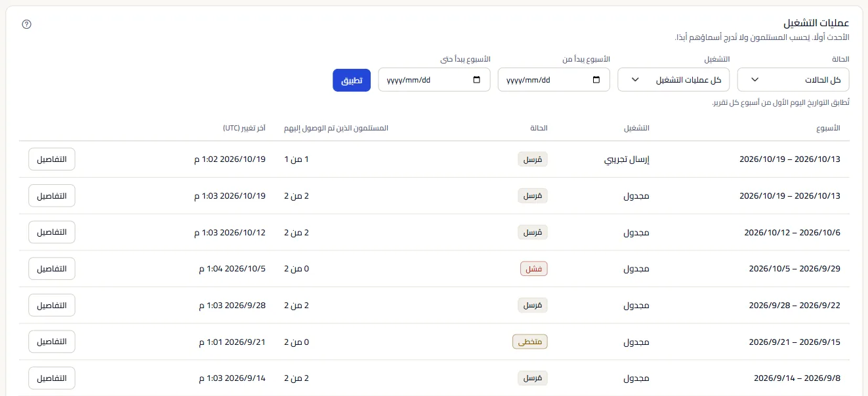Select week cell '2026/10/5 – 2026/9/29'

[x=795, y=269]
